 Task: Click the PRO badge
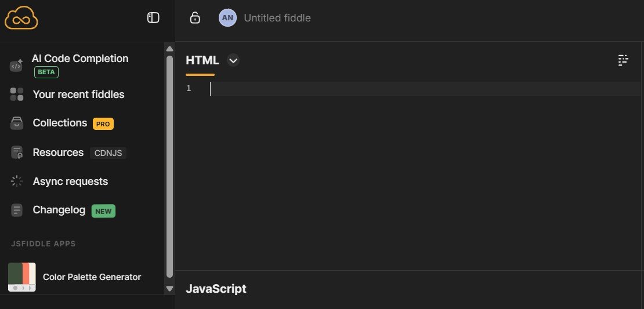(x=103, y=124)
